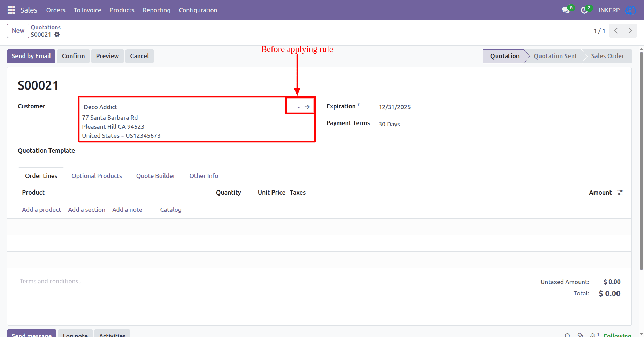Open customer record with arrow icon
The width and height of the screenshot is (644, 337).
pyautogui.click(x=307, y=107)
